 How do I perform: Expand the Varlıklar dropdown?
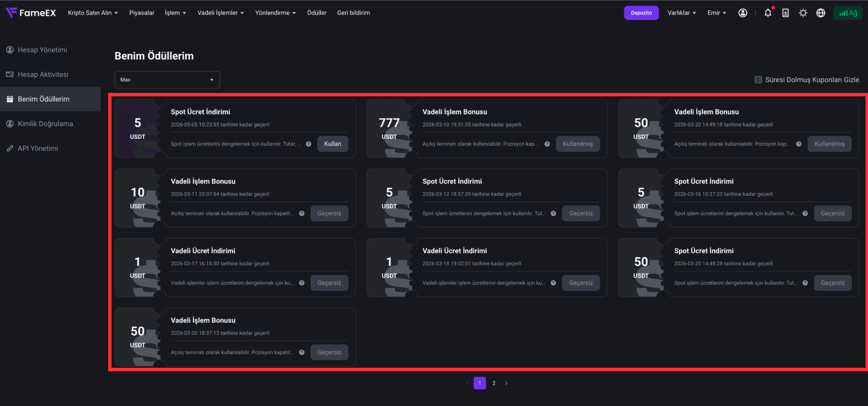tap(682, 13)
